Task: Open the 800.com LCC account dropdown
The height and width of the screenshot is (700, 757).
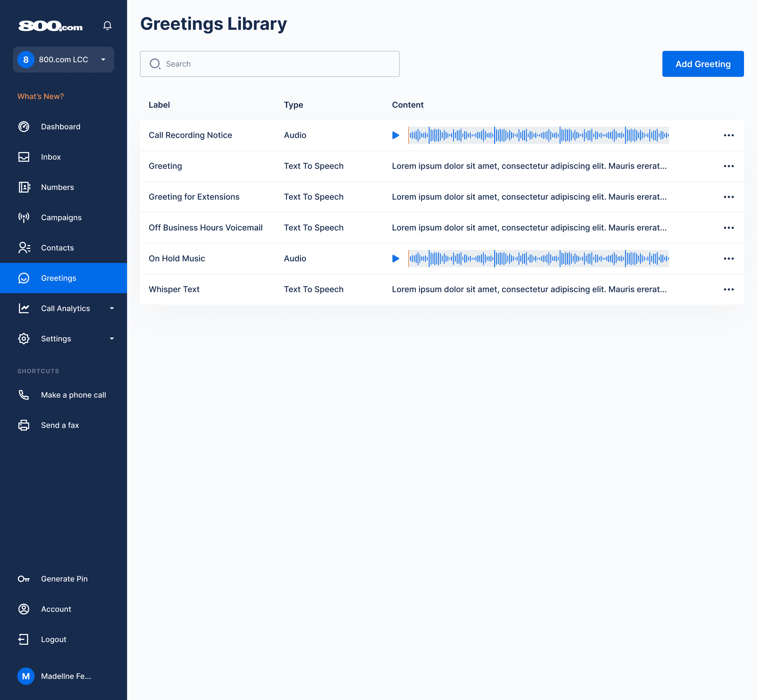Action: [x=64, y=59]
